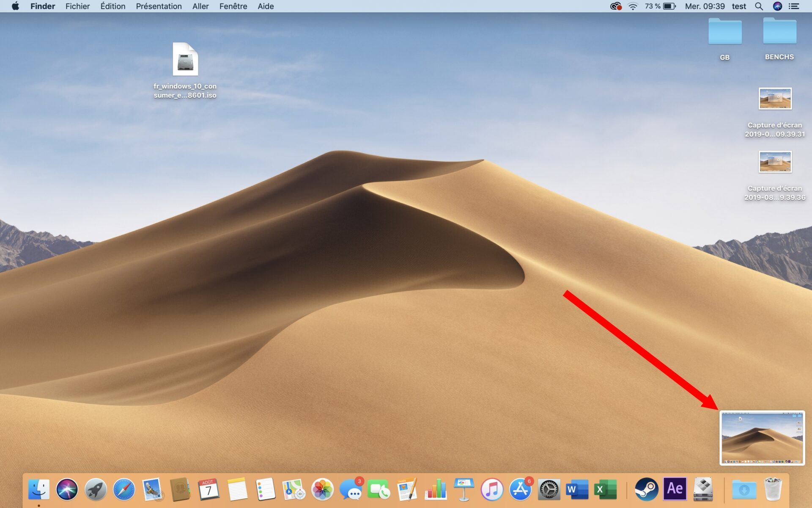Open the Fenêtre menu
Screen dimensions: 812x508
click(233, 6)
